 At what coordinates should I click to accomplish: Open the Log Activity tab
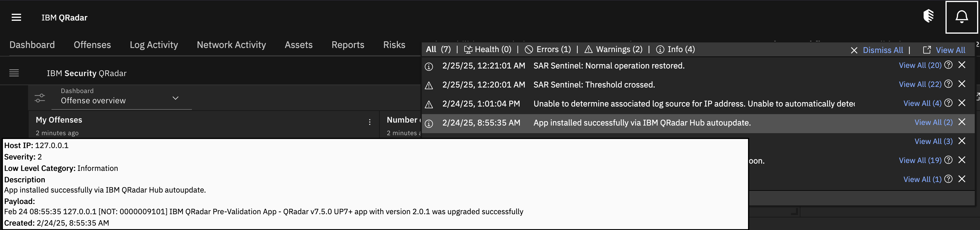click(x=154, y=45)
